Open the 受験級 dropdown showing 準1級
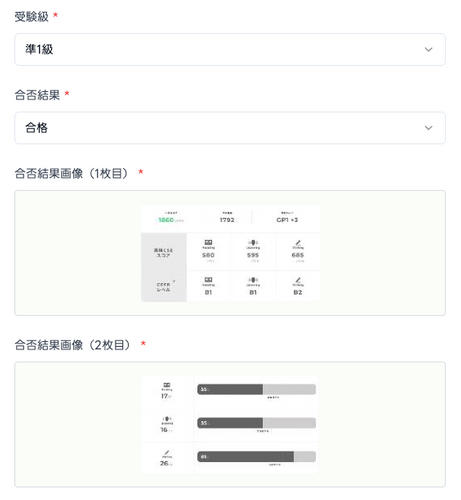Screen dimensions: 461x500 pos(230,49)
